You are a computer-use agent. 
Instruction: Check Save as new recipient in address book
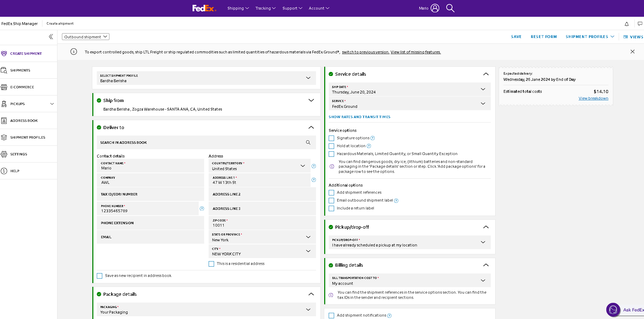pos(100,276)
